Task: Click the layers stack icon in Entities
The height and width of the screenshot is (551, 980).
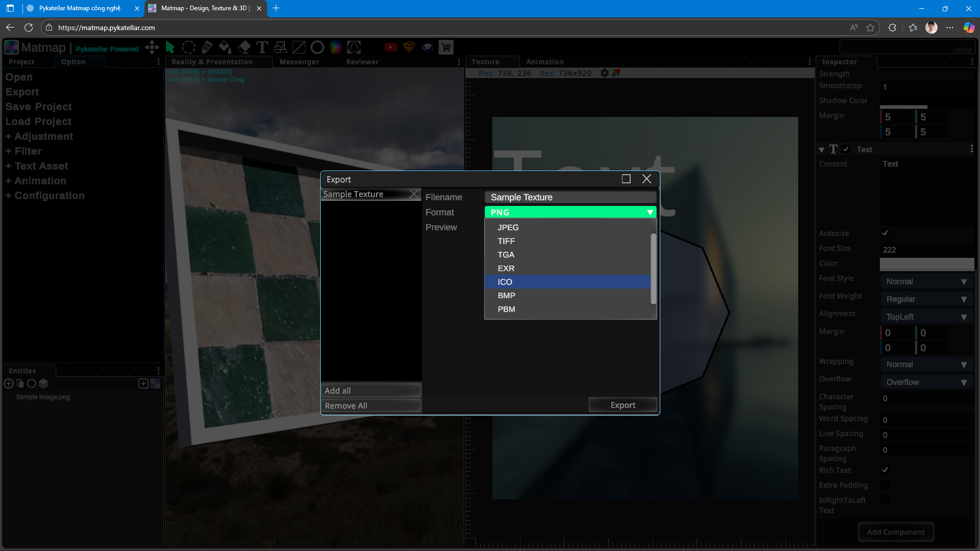Action: coord(43,384)
